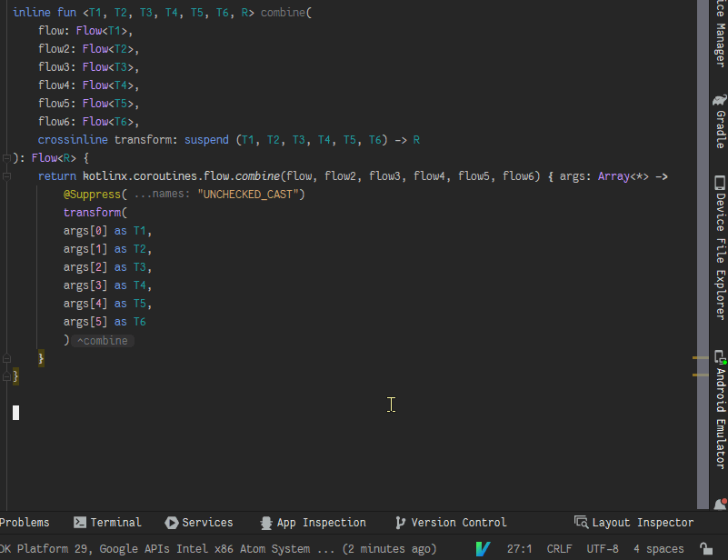Open the cursor position 27:1 widget
This screenshot has height=560, width=728.
click(x=519, y=549)
